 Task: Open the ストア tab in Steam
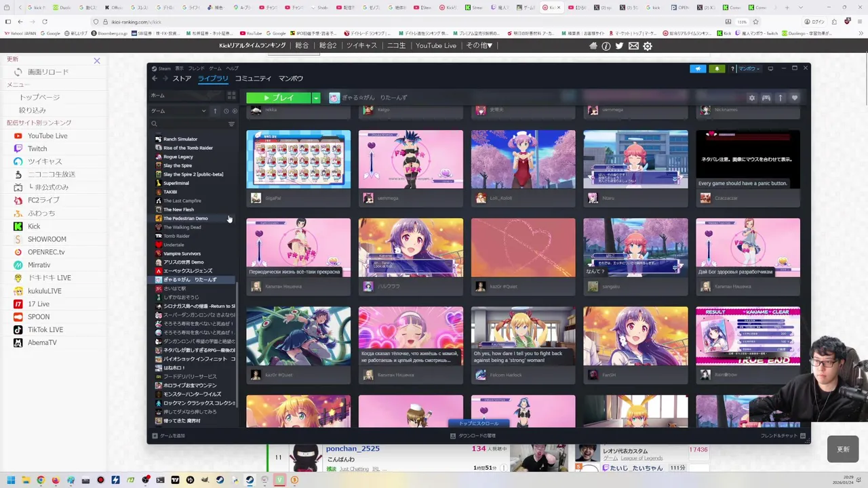pos(182,79)
